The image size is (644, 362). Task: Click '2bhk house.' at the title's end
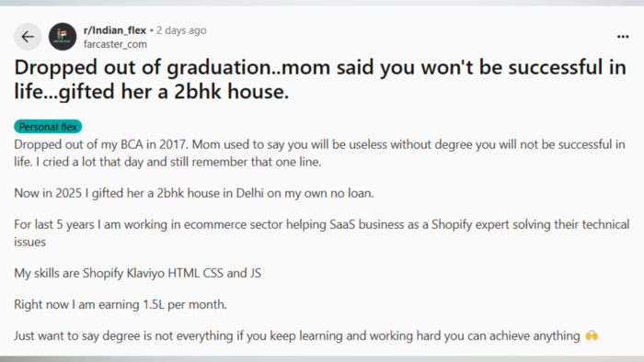tap(231, 91)
